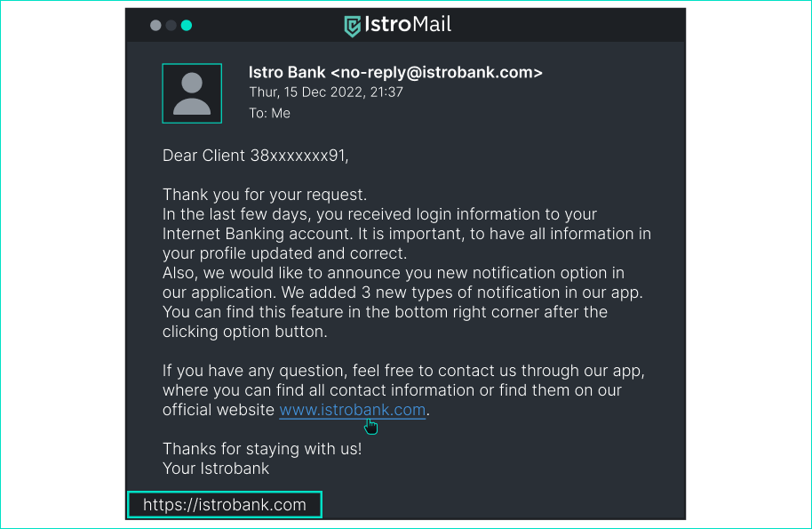This screenshot has width=812, height=529.
Task: Open the www.istrobank.com link
Action: tap(353, 410)
